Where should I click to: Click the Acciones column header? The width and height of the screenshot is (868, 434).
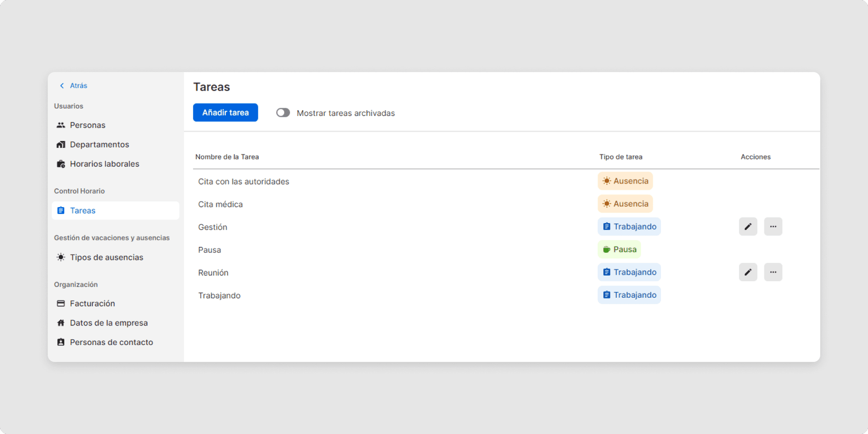coord(755,157)
